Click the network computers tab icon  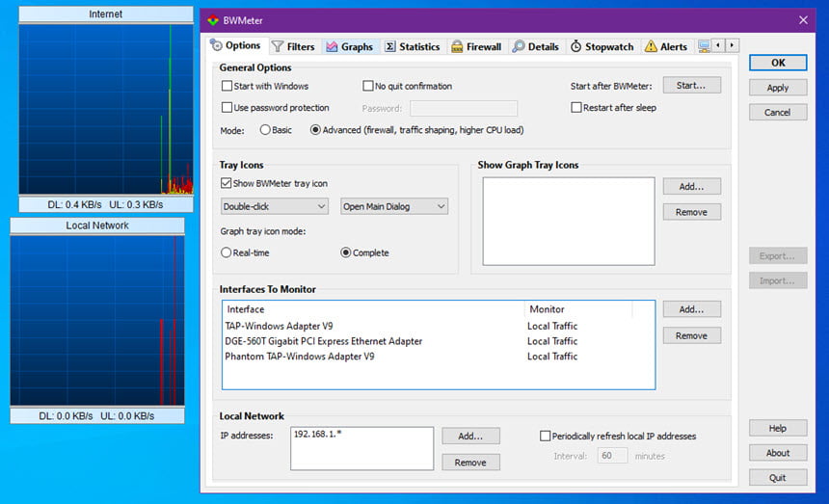704,46
